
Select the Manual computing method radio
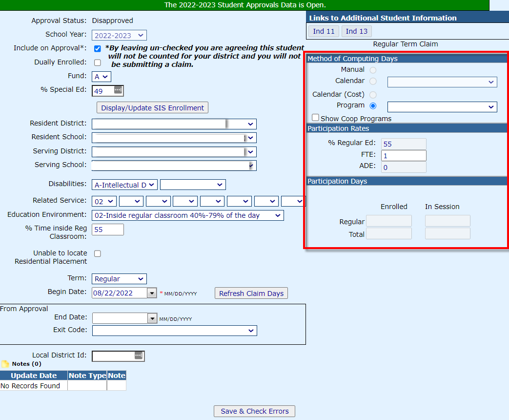(373, 70)
